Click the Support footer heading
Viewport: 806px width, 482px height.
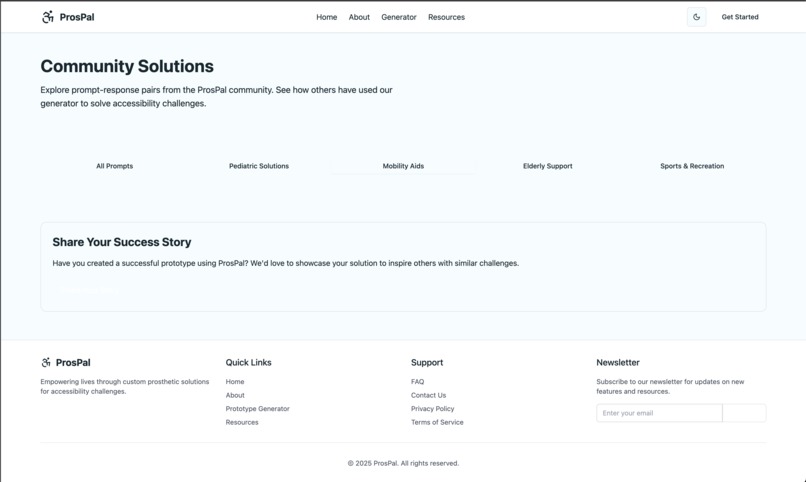(427, 362)
